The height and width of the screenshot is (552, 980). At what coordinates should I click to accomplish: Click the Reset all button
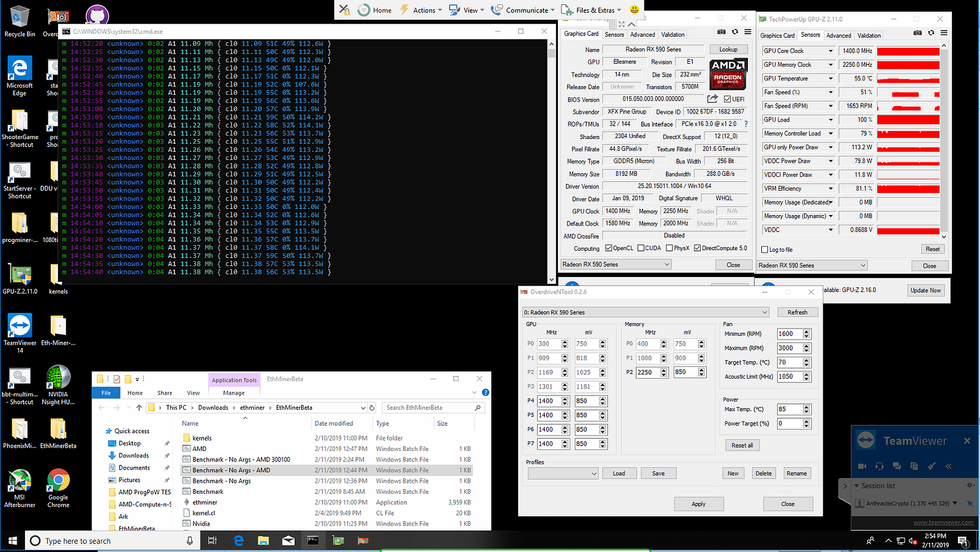click(x=742, y=445)
